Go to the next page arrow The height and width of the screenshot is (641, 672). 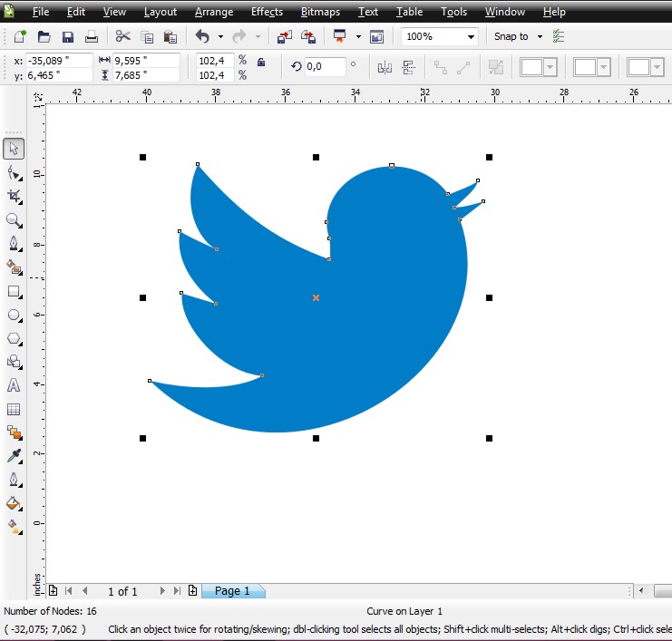[x=162, y=591]
